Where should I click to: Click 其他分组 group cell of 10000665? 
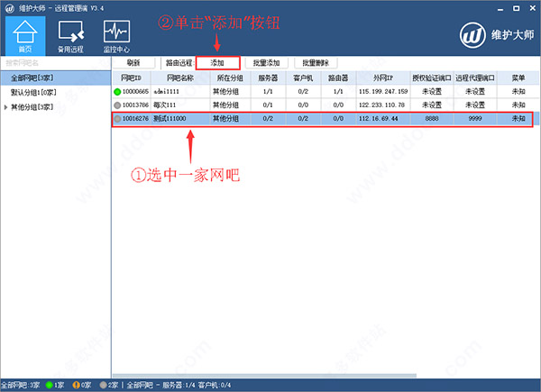click(225, 92)
